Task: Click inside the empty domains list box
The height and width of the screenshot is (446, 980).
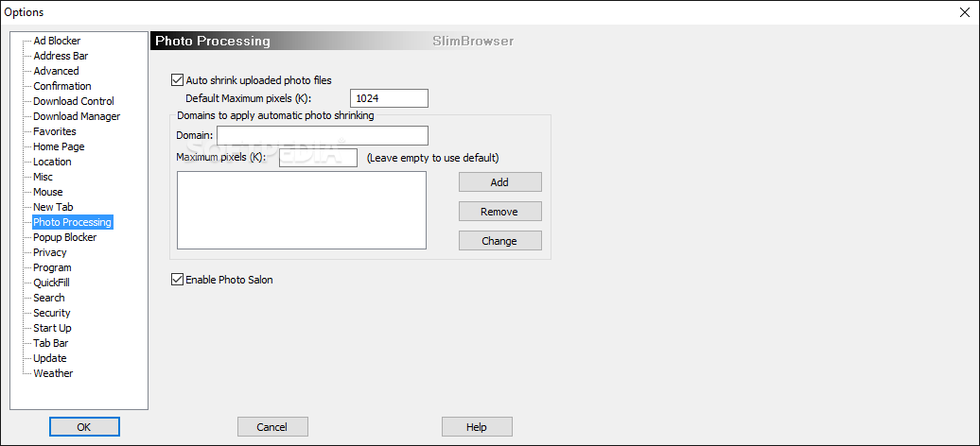Action: [302, 211]
